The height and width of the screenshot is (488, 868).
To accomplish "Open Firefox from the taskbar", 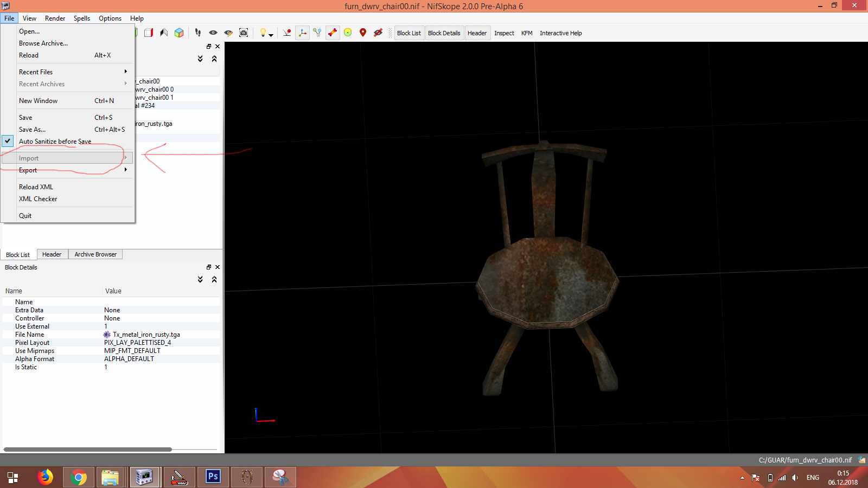I will 46,477.
